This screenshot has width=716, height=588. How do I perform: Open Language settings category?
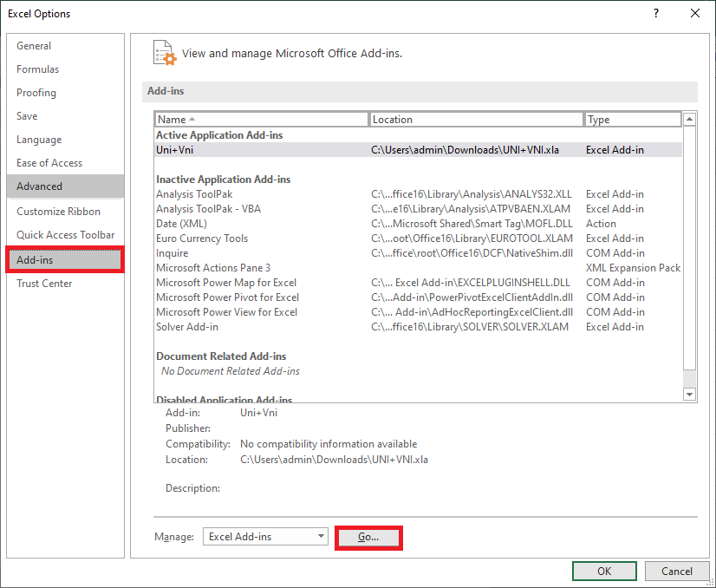pyautogui.click(x=65, y=140)
